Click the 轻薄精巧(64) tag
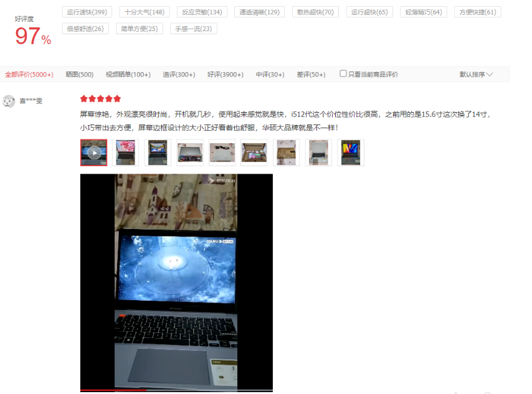Image resolution: width=532 pixels, height=394 pixels. click(424, 12)
